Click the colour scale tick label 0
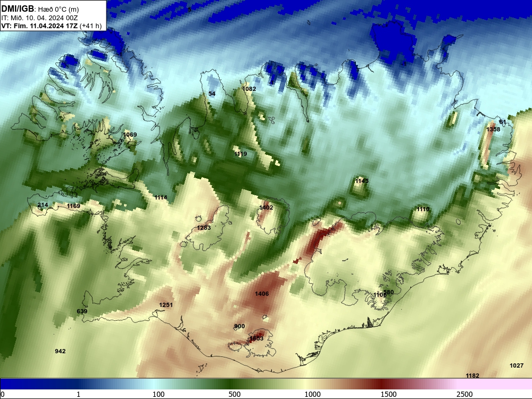The width and height of the screenshot is (532, 399). pyautogui.click(x=3, y=394)
